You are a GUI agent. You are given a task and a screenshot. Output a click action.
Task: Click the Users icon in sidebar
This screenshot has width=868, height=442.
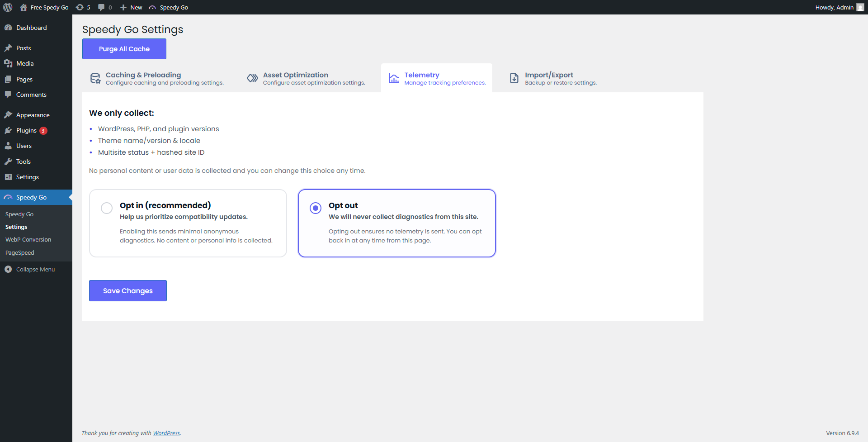[x=8, y=146]
